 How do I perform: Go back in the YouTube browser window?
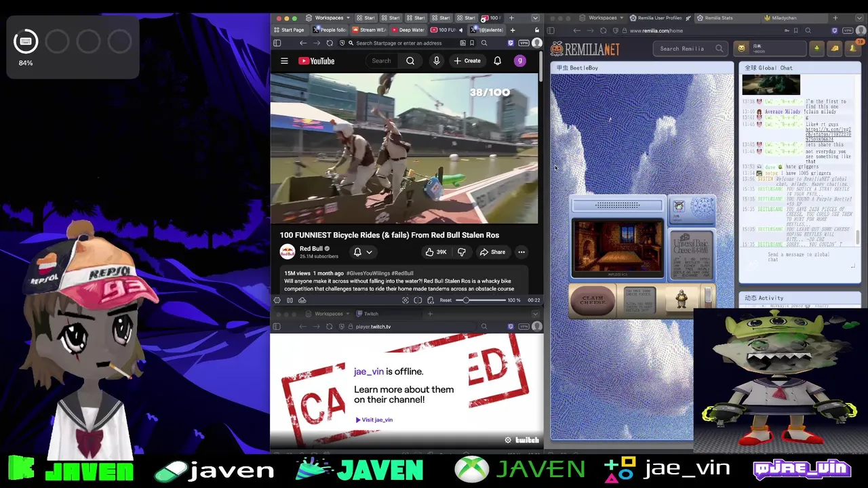pos(303,43)
